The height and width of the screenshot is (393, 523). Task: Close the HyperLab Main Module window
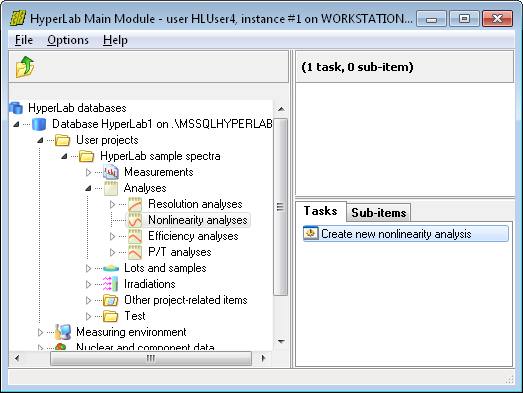pos(497,19)
